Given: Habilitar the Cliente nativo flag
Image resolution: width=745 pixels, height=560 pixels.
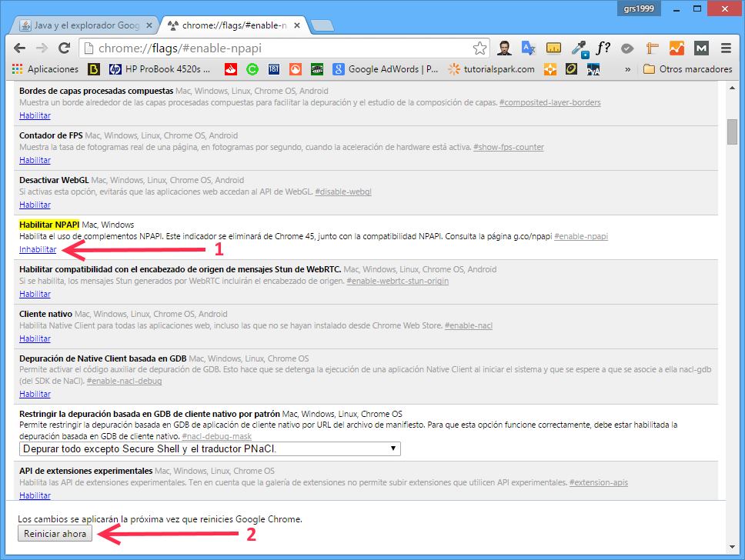Looking at the screenshot, I should (35, 338).
